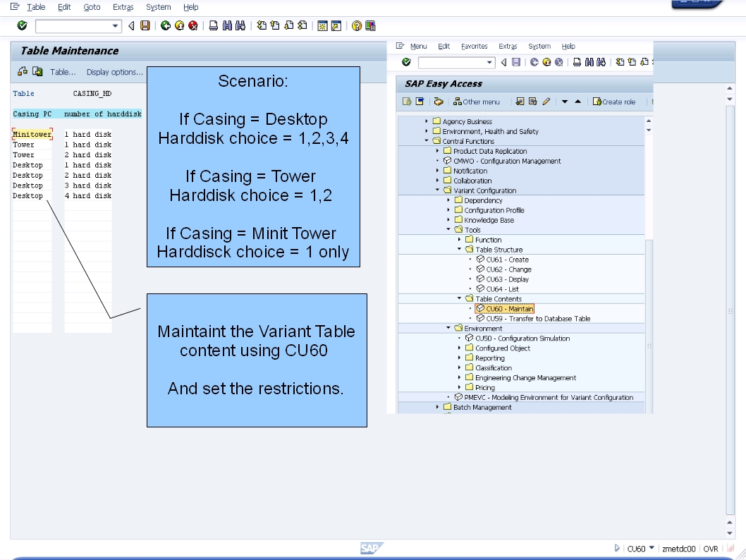Click scroll-down arrow at bottom of main scrollbar
The height and width of the screenshot is (560, 746).
(730, 533)
